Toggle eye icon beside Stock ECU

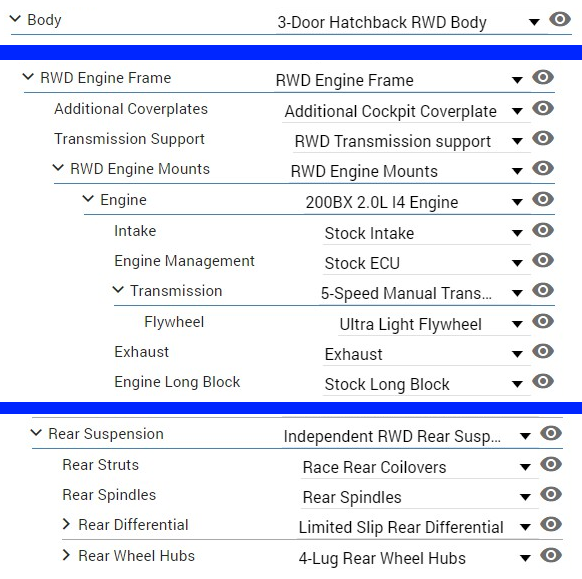click(543, 260)
